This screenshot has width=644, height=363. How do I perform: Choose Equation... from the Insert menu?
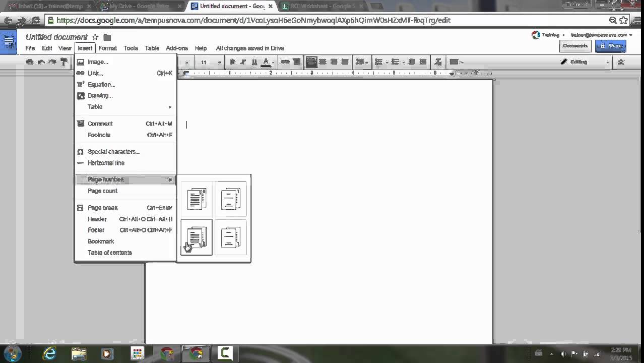coord(125,85)
